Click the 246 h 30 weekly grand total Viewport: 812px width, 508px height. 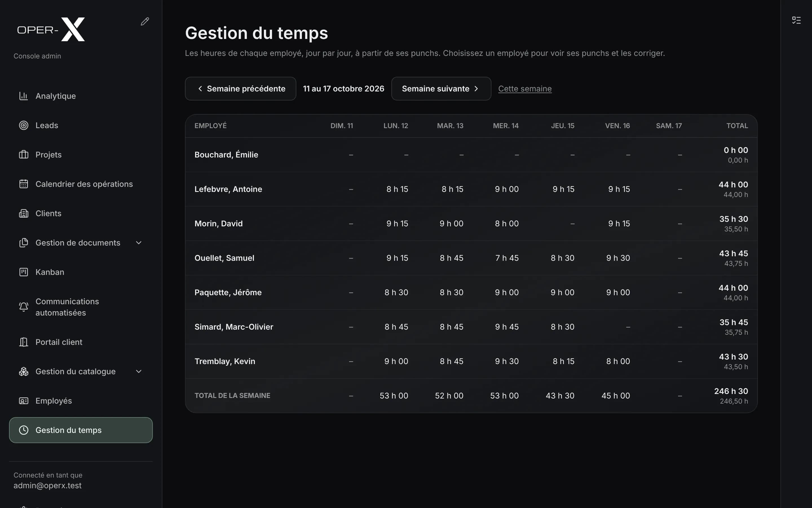click(x=731, y=391)
